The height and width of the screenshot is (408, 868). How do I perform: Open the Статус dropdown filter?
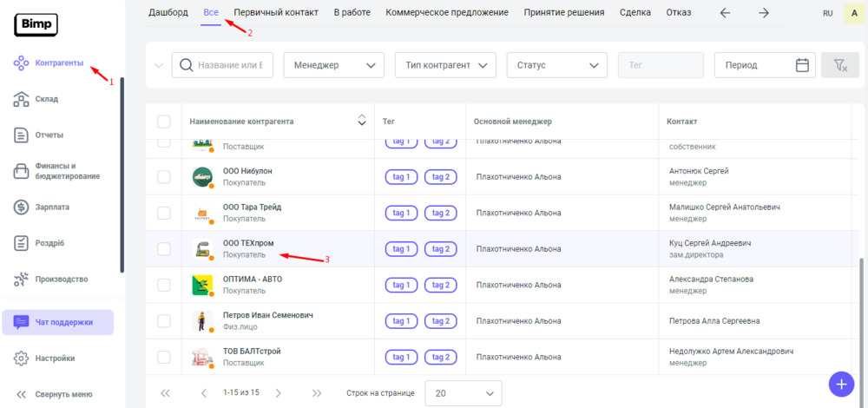point(556,65)
